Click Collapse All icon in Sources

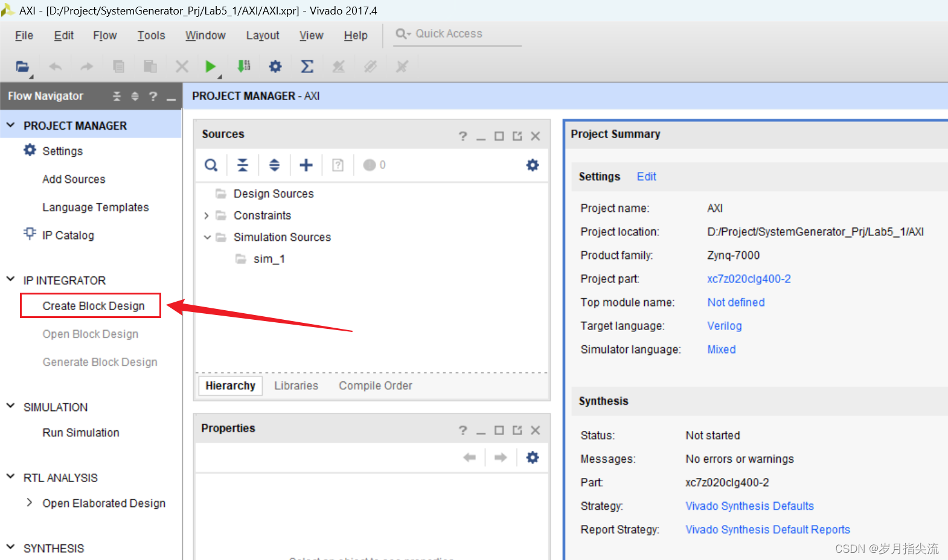click(x=243, y=165)
